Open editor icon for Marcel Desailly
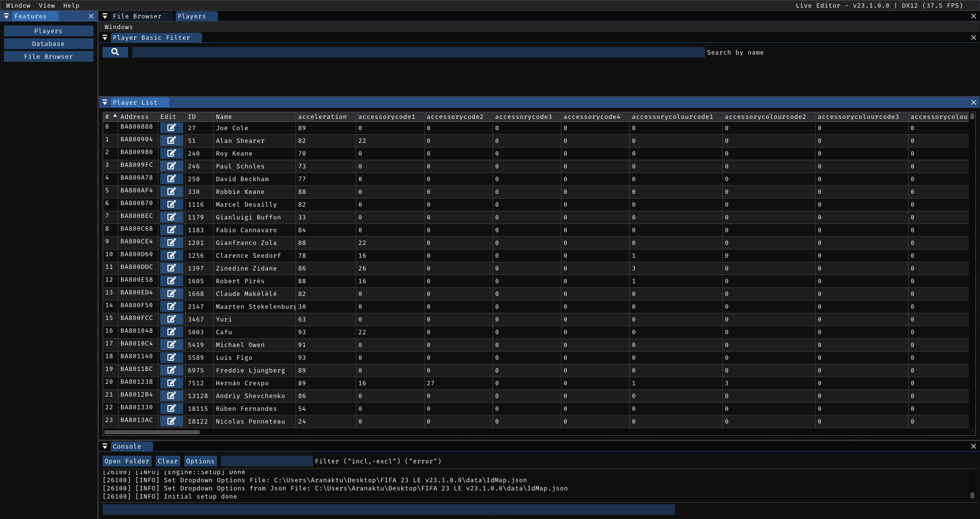 [171, 204]
